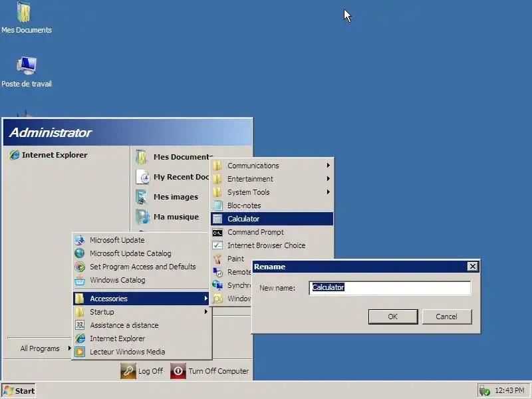Click Ma musique label
The width and height of the screenshot is (532, 399).
(x=176, y=217)
